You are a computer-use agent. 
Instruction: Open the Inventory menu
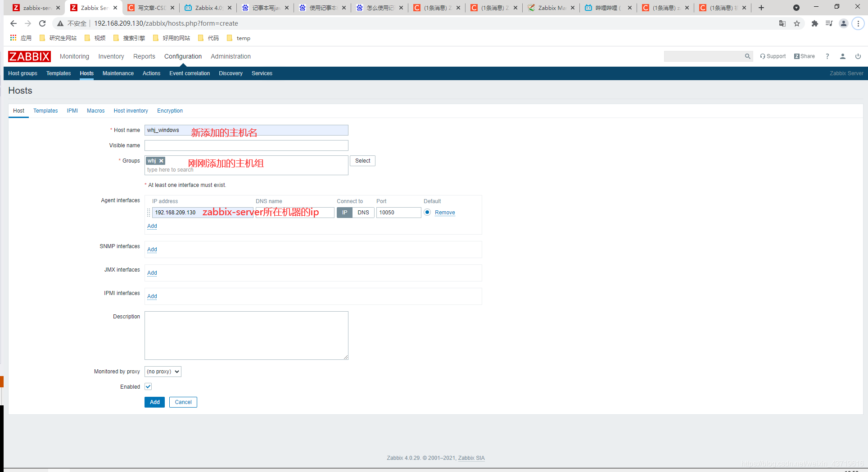click(x=111, y=56)
